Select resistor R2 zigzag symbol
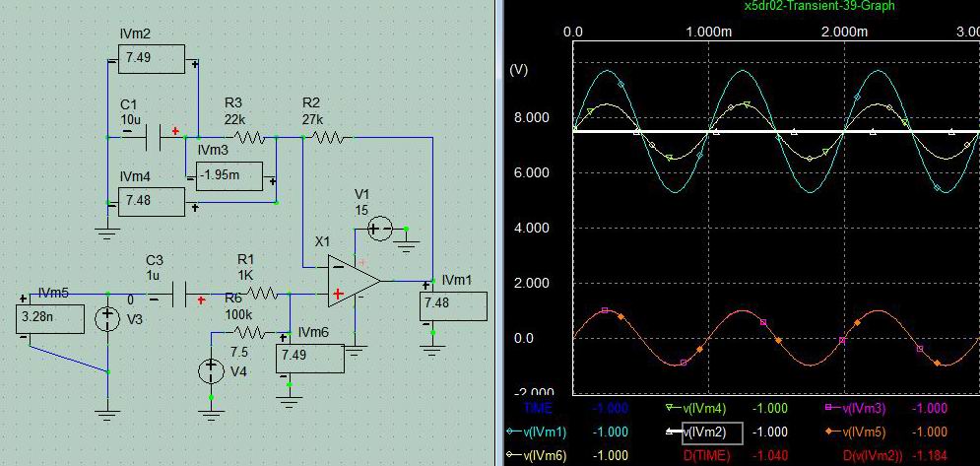 click(328, 137)
